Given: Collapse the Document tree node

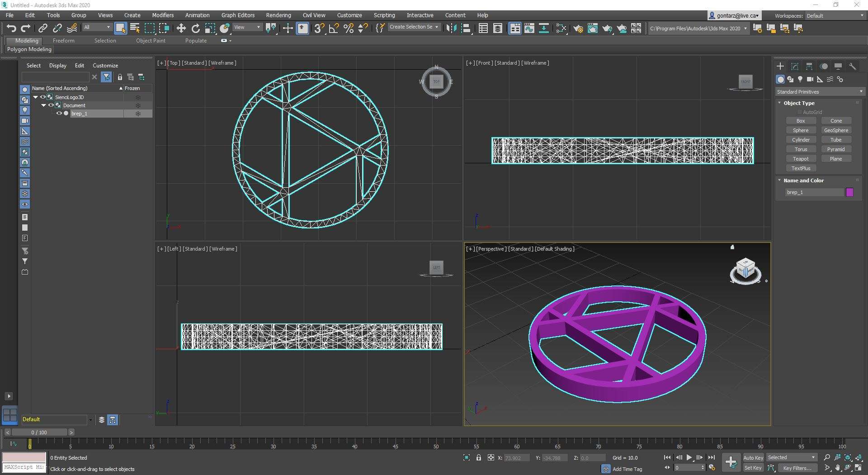Looking at the screenshot, I should (43, 105).
